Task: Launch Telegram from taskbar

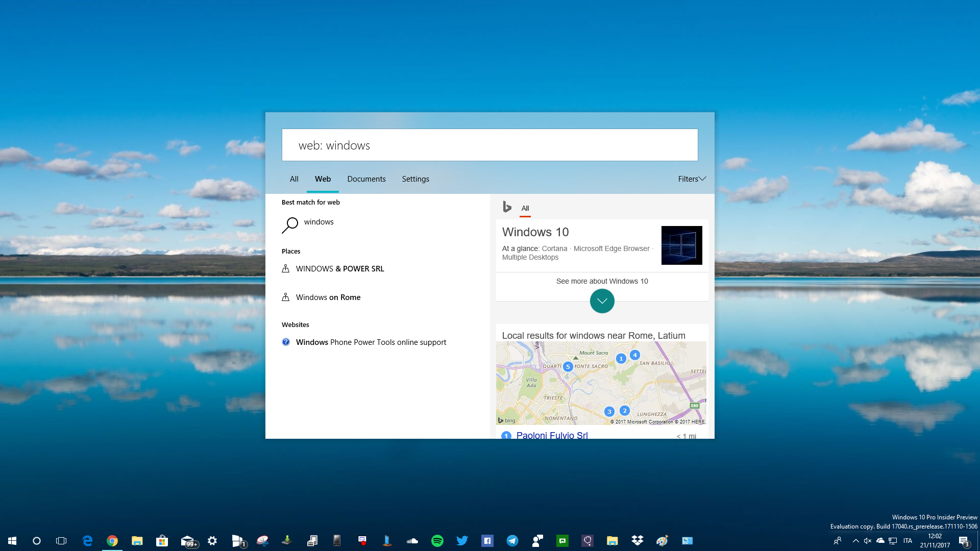Action: tap(512, 541)
